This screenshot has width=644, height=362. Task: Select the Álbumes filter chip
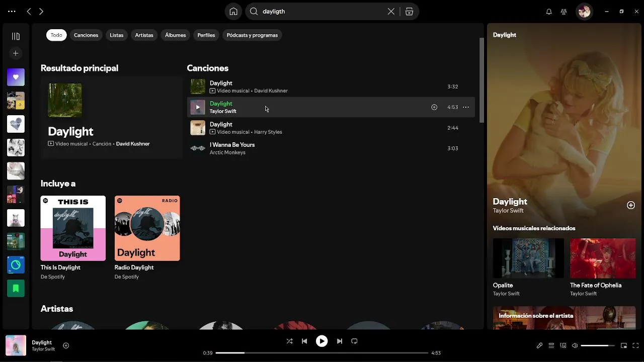tap(175, 35)
